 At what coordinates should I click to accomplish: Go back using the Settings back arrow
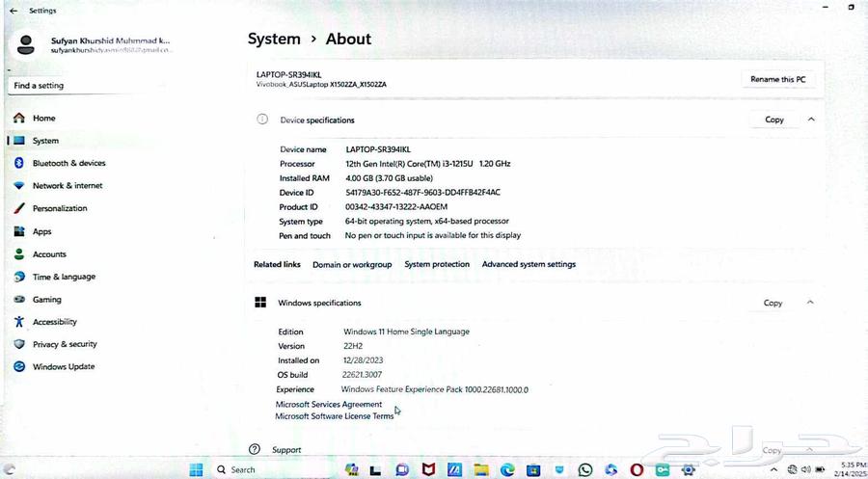(14, 11)
